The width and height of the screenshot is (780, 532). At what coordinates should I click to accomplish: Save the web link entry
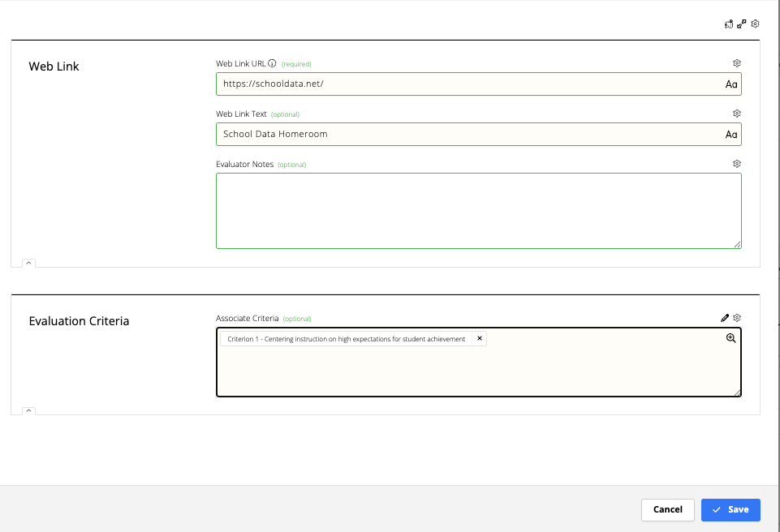[x=730, y=509]
